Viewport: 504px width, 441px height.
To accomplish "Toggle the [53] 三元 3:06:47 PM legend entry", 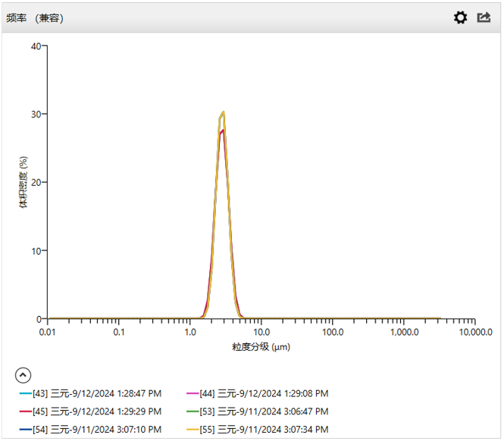I will 264,411.
